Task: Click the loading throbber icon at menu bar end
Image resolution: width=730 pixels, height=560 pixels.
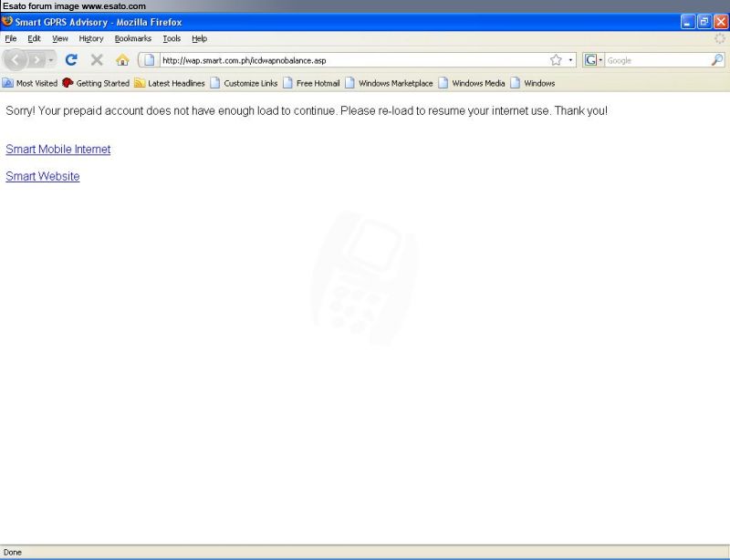Action: coord(720,38)
